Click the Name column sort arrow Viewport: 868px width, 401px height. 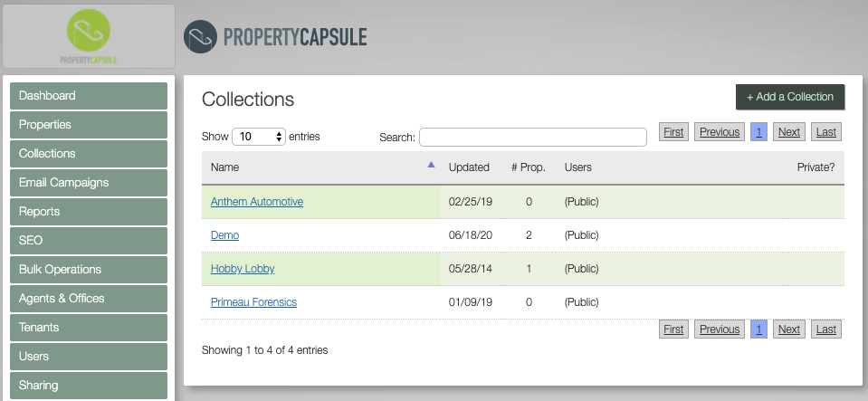[431, 165]
